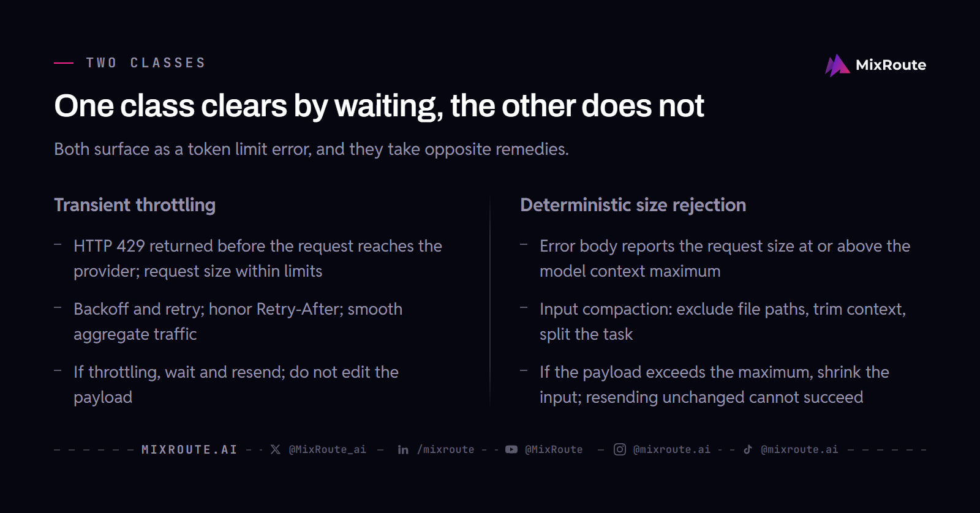The image size is (980, 513).
Task: Open the @MixRoute YouTube handle
Action: click(x=554, y=449)
